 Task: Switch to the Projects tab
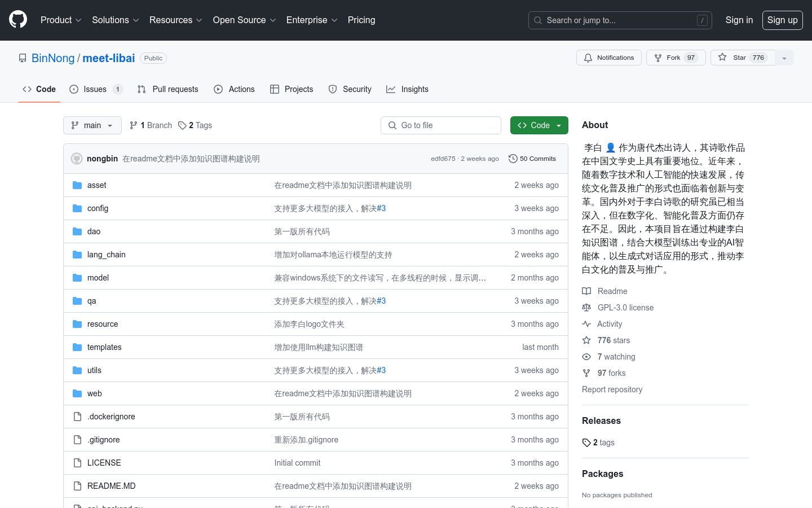[292, 89]
